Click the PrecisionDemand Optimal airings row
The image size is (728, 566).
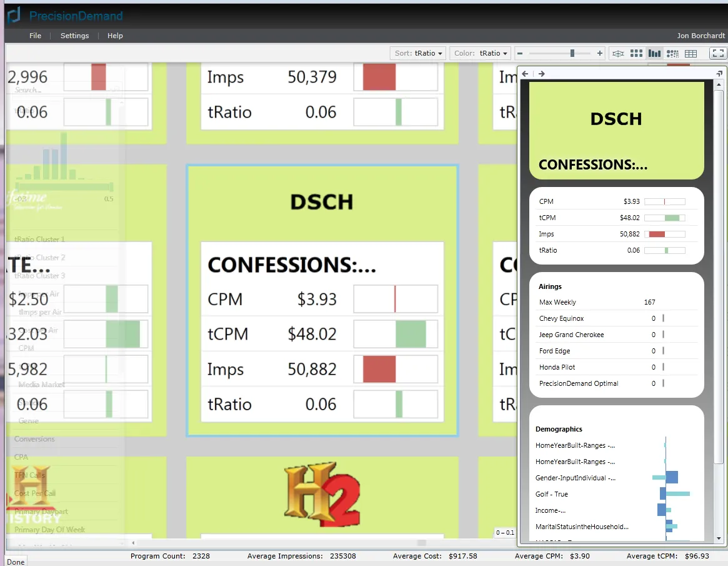click(617, 383)
